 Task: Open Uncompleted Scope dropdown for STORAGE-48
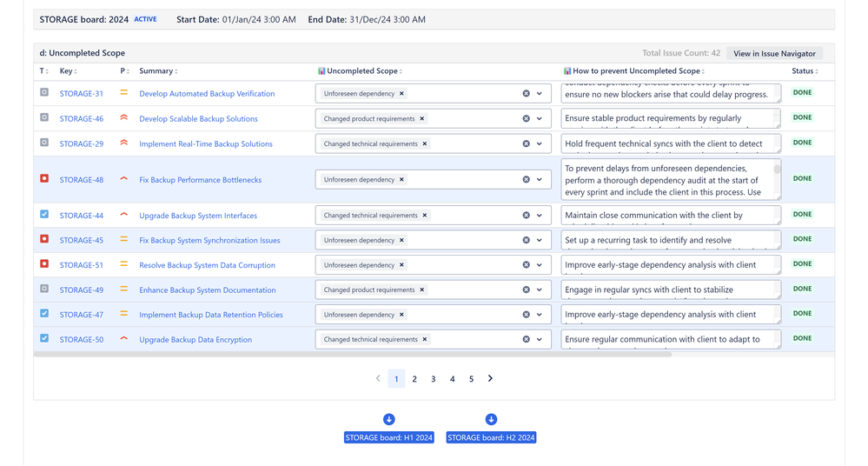coord(540,179)
